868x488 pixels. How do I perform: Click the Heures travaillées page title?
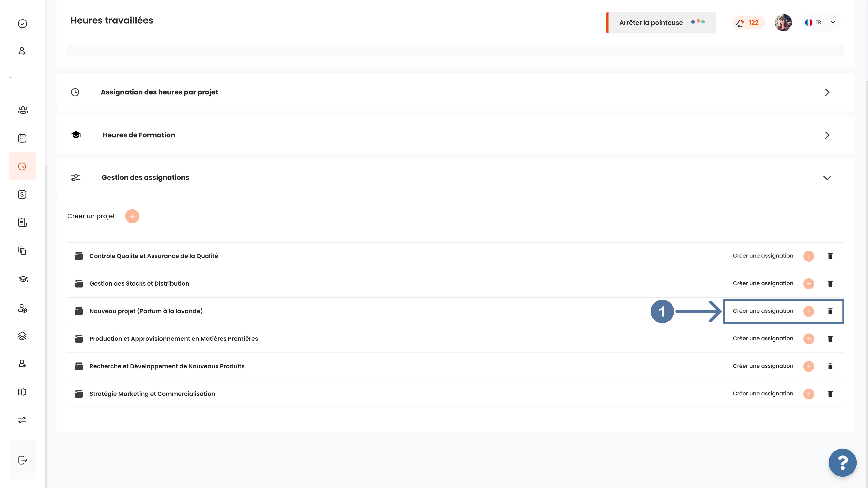tap(112, 21)
